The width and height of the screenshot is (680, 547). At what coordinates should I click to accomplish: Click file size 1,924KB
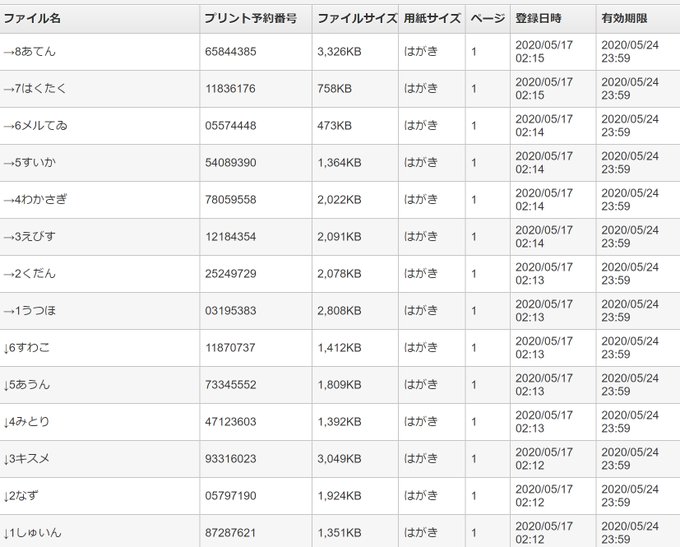[x=339, y=496]
